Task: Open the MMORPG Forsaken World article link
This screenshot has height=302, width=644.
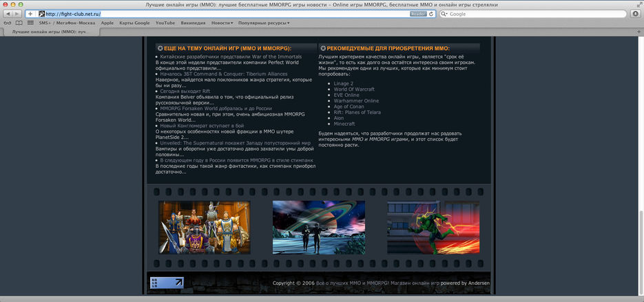Action: (x=216, y=108)
